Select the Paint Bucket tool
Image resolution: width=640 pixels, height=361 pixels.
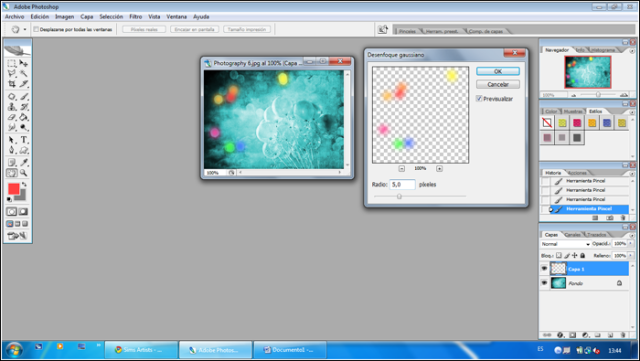click(x=24, y=118)
